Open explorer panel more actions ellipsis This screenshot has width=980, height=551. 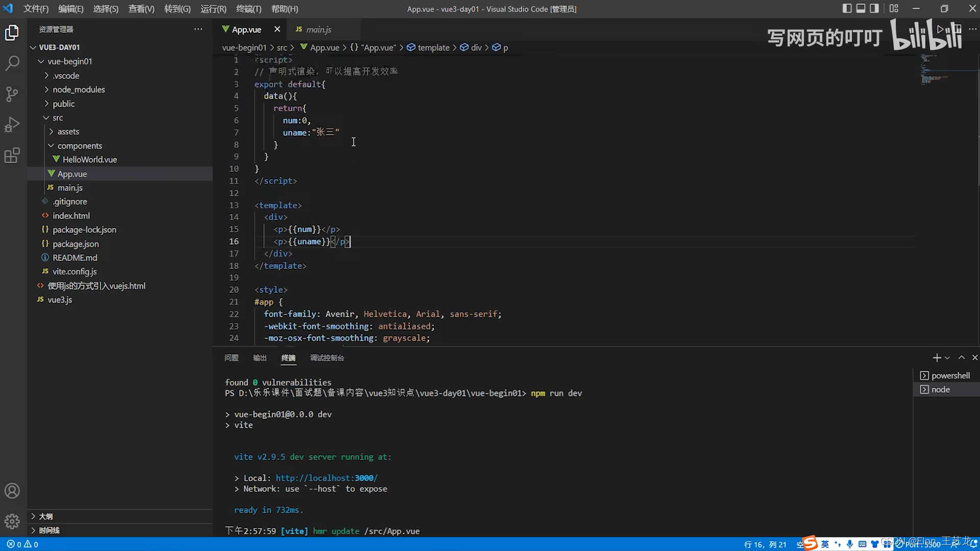(198, 29)
